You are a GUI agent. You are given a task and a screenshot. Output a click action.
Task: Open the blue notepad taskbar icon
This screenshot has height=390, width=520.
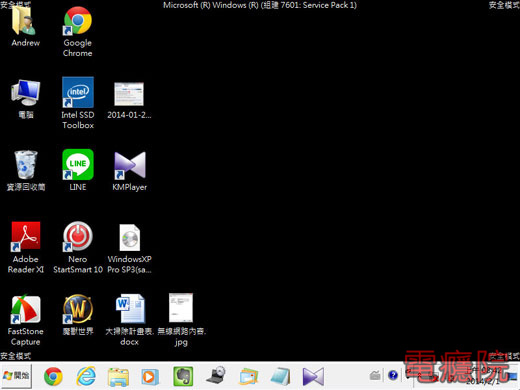coord(281,377)
